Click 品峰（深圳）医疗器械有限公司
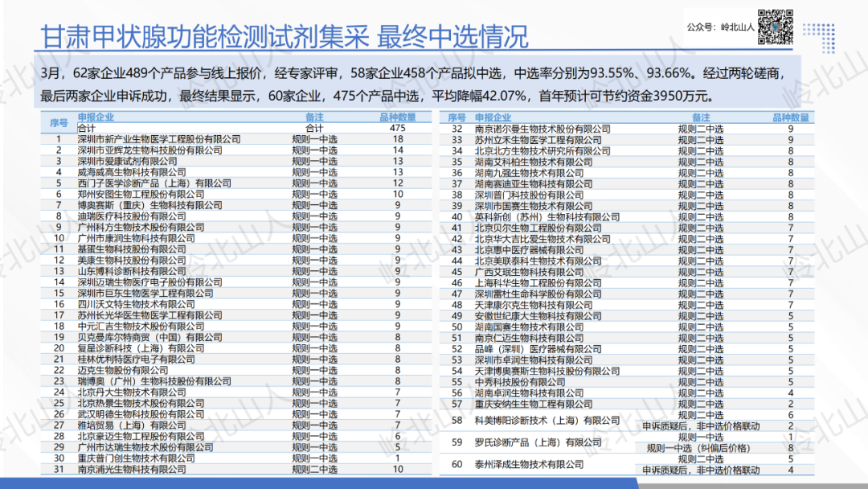 [538, 349]
